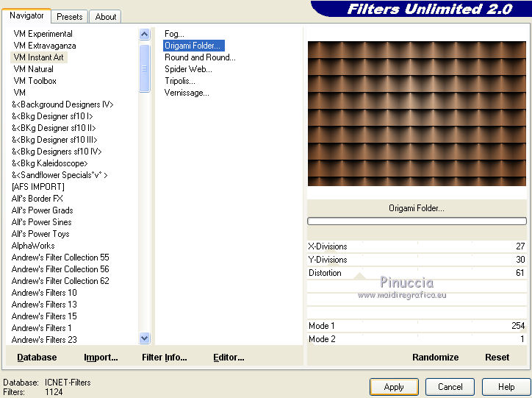Screen dimensions: 532x398
Task: Choose the Round and Round... filter
Action: pos(200,57)
